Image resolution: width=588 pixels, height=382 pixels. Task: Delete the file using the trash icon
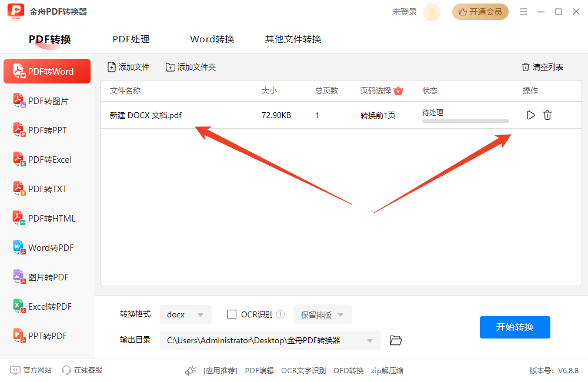(x=547, y=115)
